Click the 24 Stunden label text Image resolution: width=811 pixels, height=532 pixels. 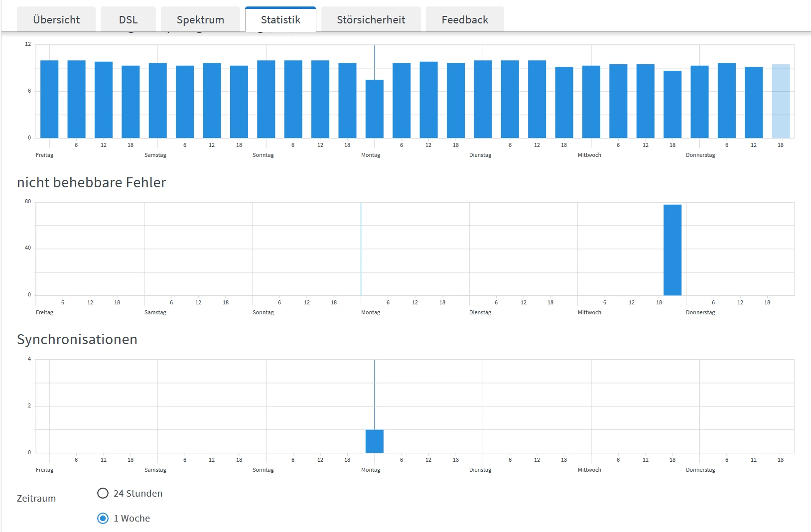[x=138, y=493]
